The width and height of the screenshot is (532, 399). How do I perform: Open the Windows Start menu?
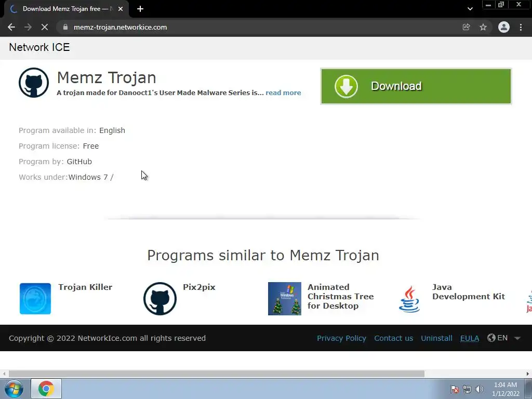(x=14, y=389)
